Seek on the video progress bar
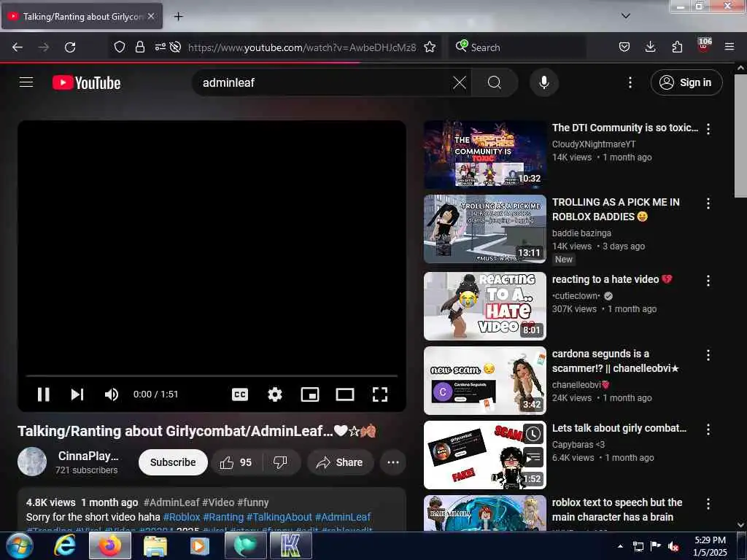Image resolution: width=747 pixels, height=560 pixels. 212,376
